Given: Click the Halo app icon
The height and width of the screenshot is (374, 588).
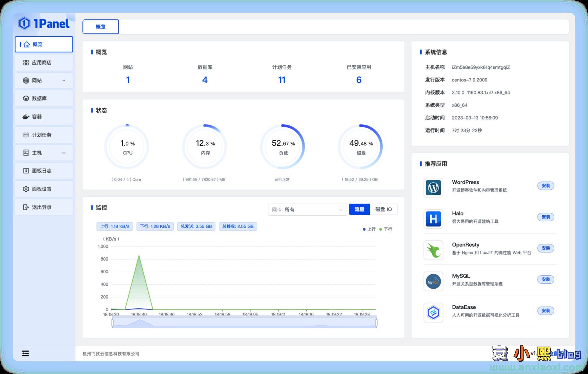Looking at the screenshot, I should click(x=433, y=219).
